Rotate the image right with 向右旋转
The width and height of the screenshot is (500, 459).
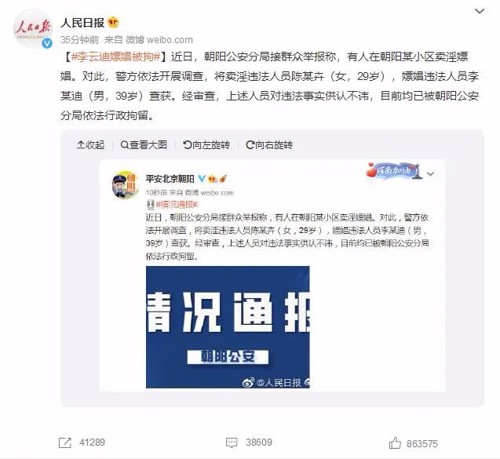[269, 145]
